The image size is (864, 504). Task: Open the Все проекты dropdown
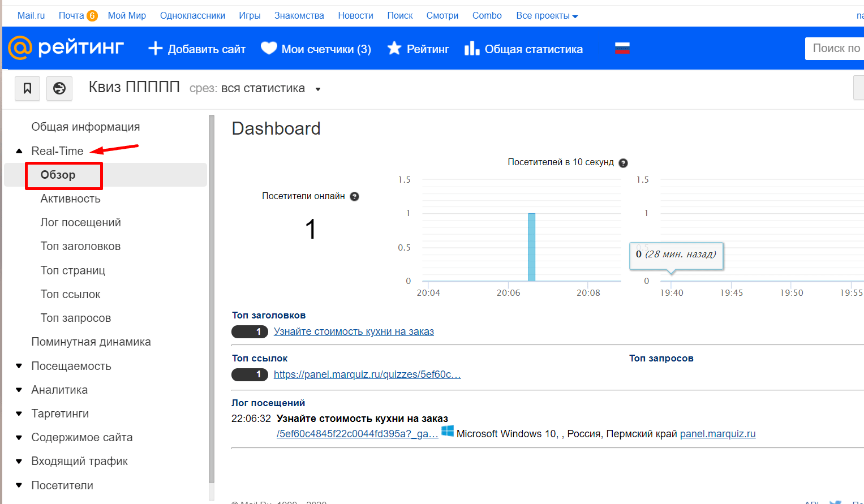click(x=547, y=16)
